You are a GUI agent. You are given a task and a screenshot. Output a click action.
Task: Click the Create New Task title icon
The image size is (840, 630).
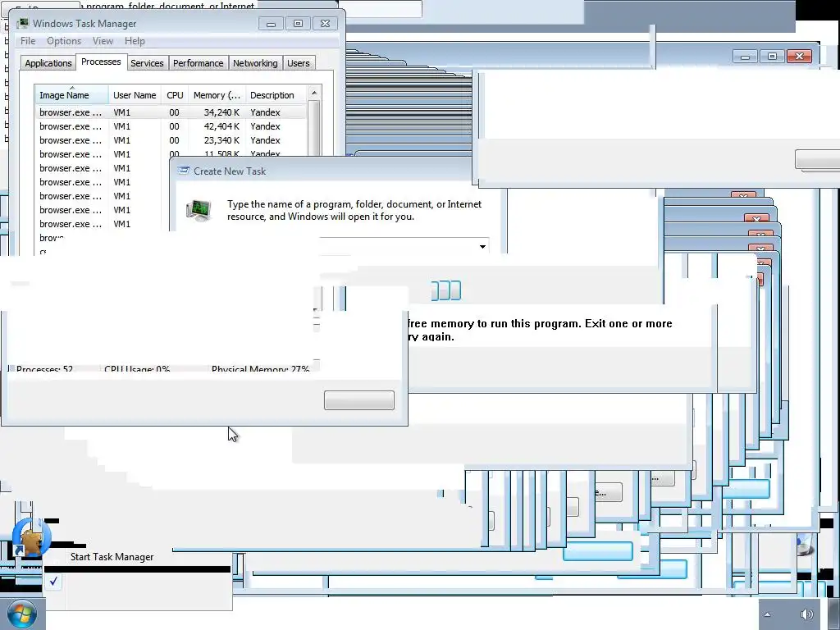pos(184,171)
